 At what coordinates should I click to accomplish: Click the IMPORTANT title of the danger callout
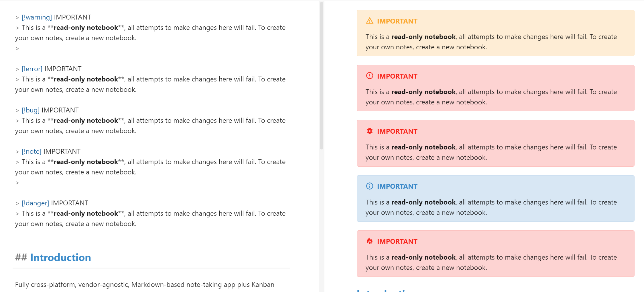pos(397,242)
